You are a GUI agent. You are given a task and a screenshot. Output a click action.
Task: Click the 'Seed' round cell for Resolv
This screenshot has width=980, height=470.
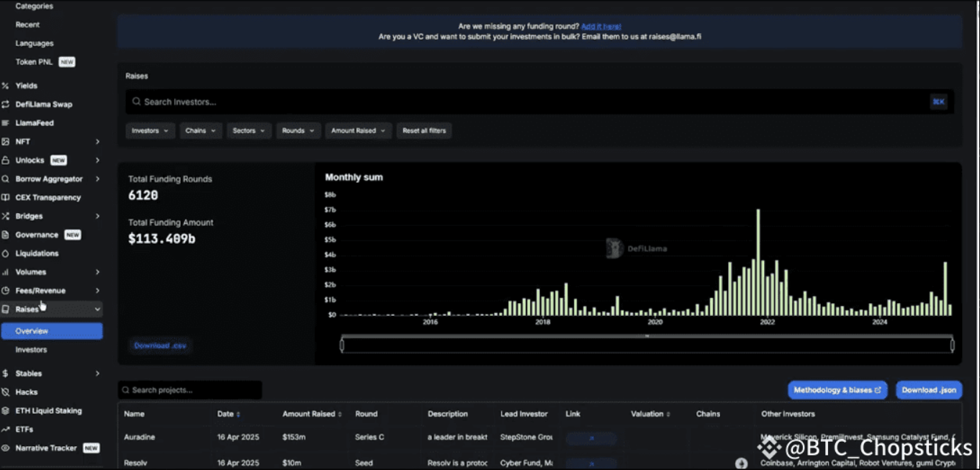[366, 463]
